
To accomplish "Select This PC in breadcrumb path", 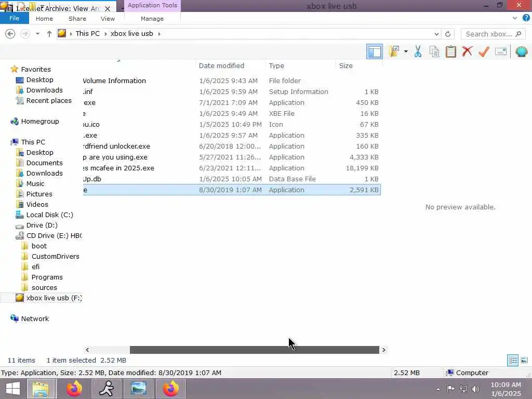I will [x=87, y=34].
